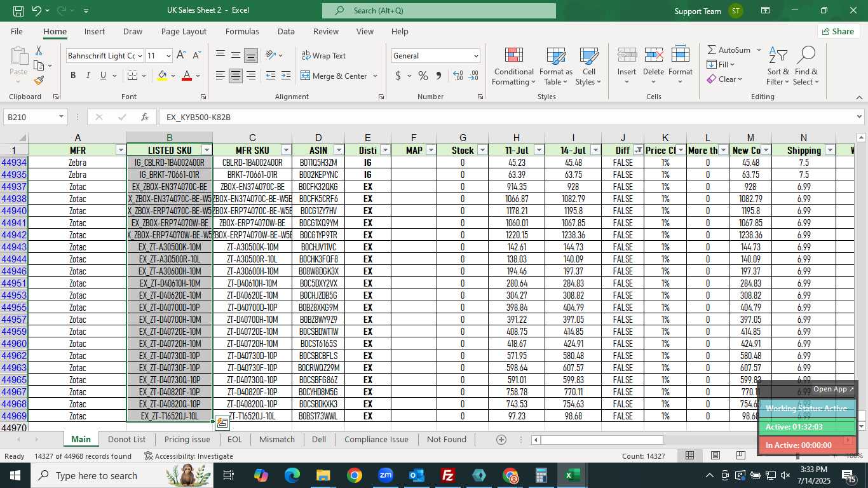Toggle Italic formatting
The height and width of the screenshot is (488, 868).
88,76
